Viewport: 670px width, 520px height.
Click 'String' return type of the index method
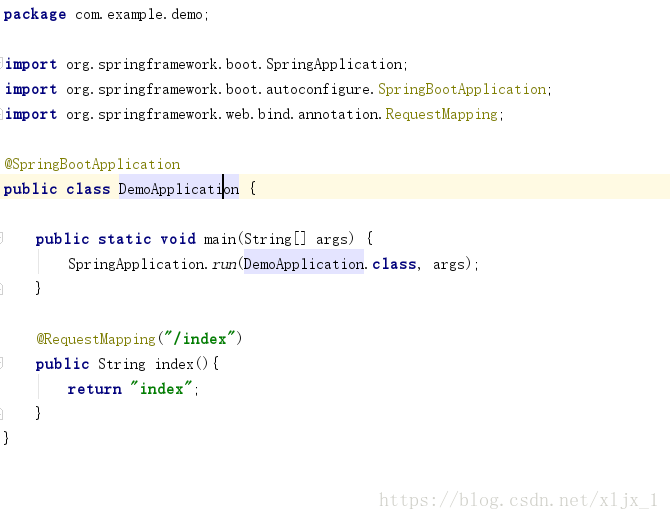[122, 364]
